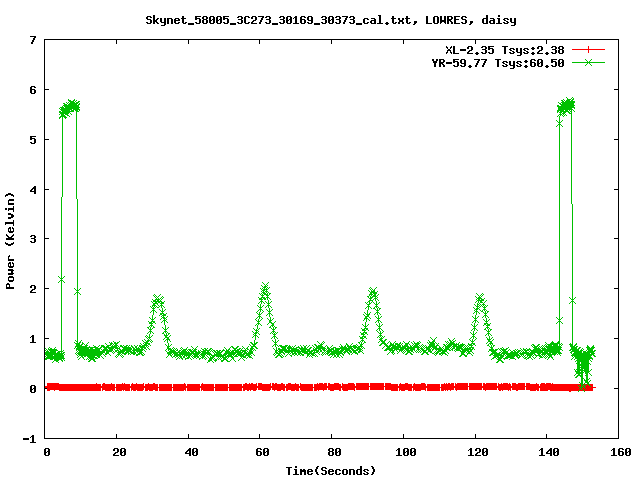640x480 pixels.
Task: Click y-axis tick label 3
Action: point(33,239)
